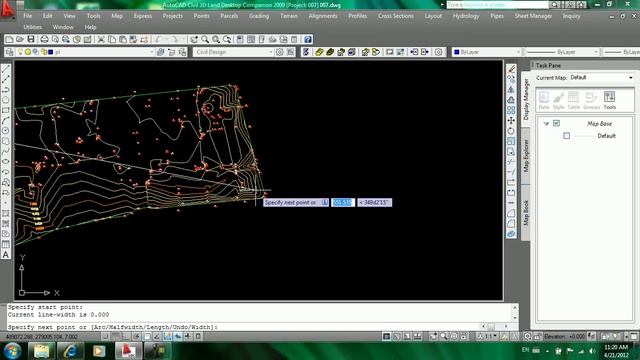Toggle Object Snap in status bar
This screenshot has width=640, height=360.
pos(147,336)
